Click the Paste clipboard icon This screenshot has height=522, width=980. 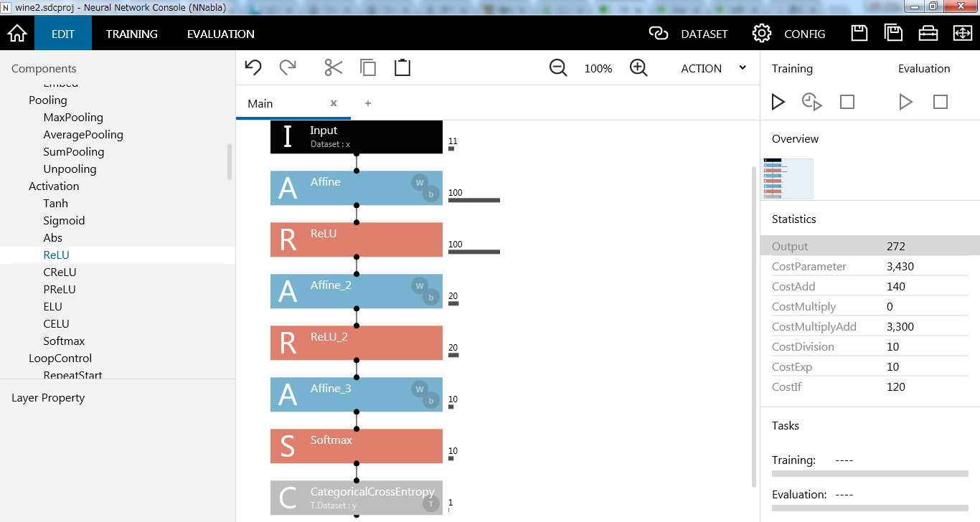coord(402,68)
